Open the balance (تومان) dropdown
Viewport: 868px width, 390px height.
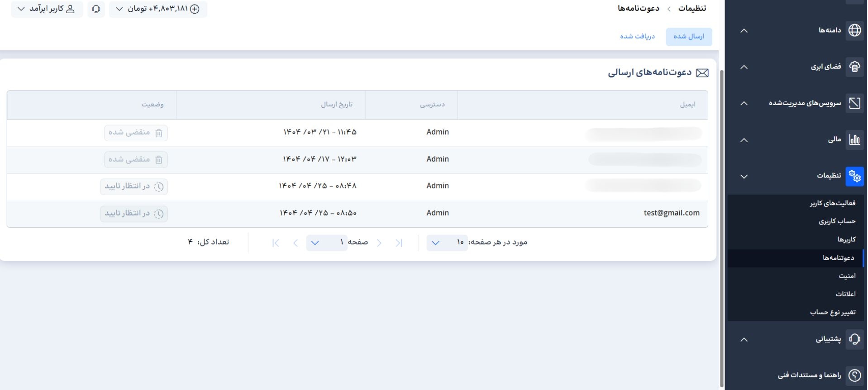158,9
